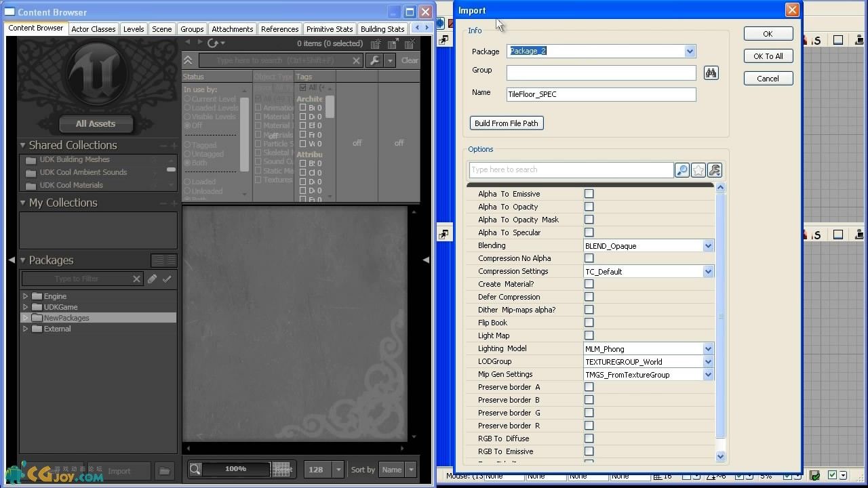Check the Alpha To Specular option
Image resolution: width=868 pixels, height=488 pixels.
coord(589,232)
